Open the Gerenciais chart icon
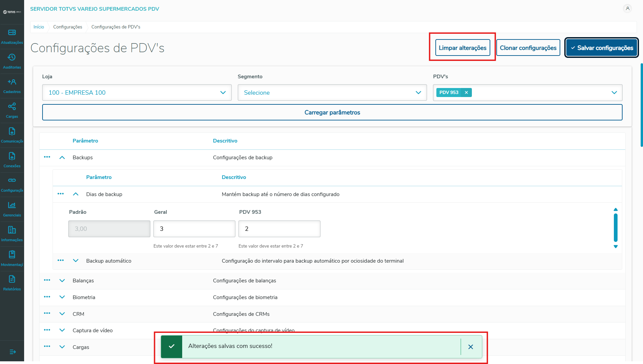643x364 pixels. pos(12,205)
